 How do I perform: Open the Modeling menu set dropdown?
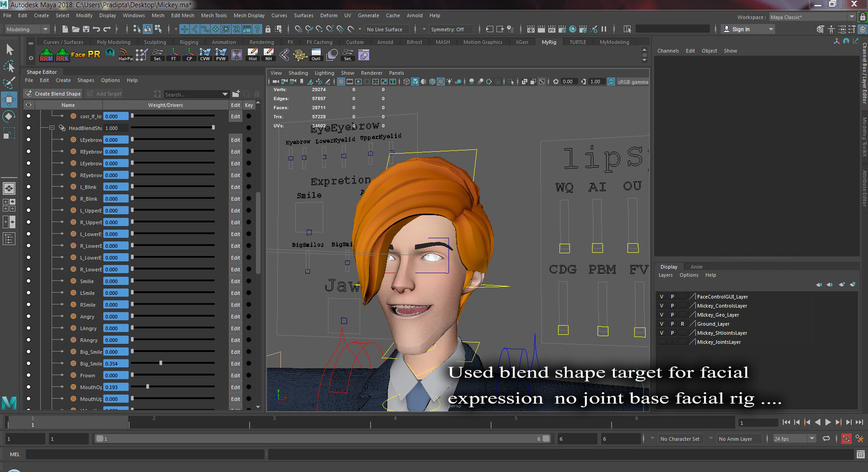click(27, 29)
